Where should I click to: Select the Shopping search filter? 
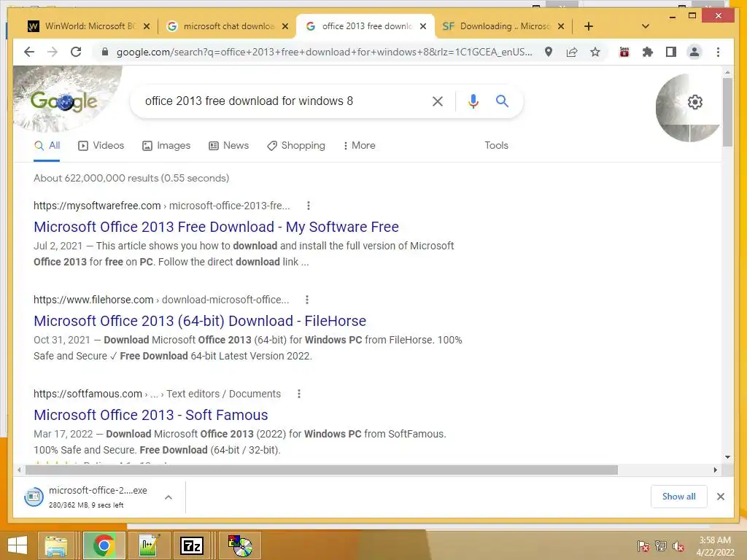click(x=296, y=145)
